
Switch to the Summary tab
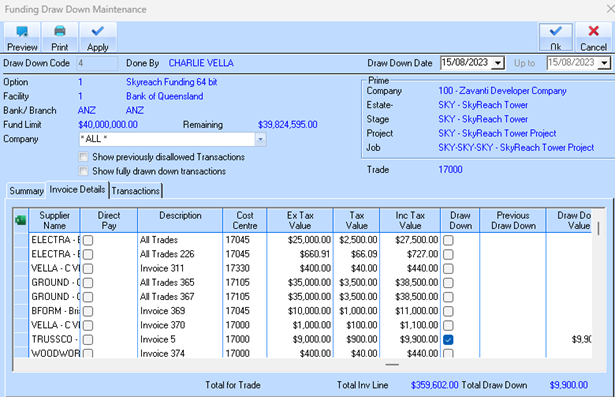tap(26, 191)
